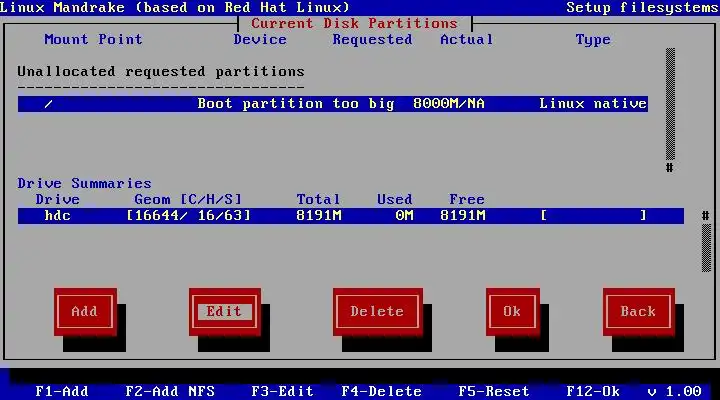Click the F3-Edit shortcut hint
Viewport: 720px width, 400px height.
(282, 391)
